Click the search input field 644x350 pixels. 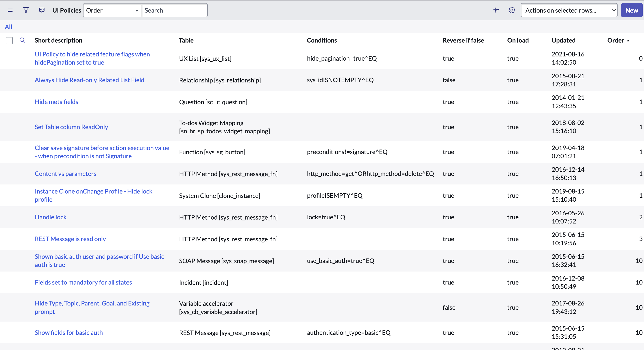pos(174,10)
